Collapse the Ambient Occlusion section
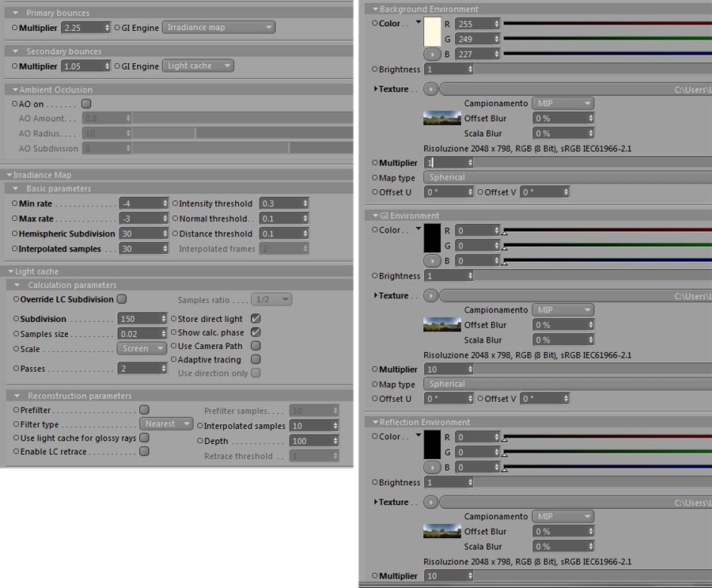The height and width of the screenshot is (588, 712). point(16,90)
